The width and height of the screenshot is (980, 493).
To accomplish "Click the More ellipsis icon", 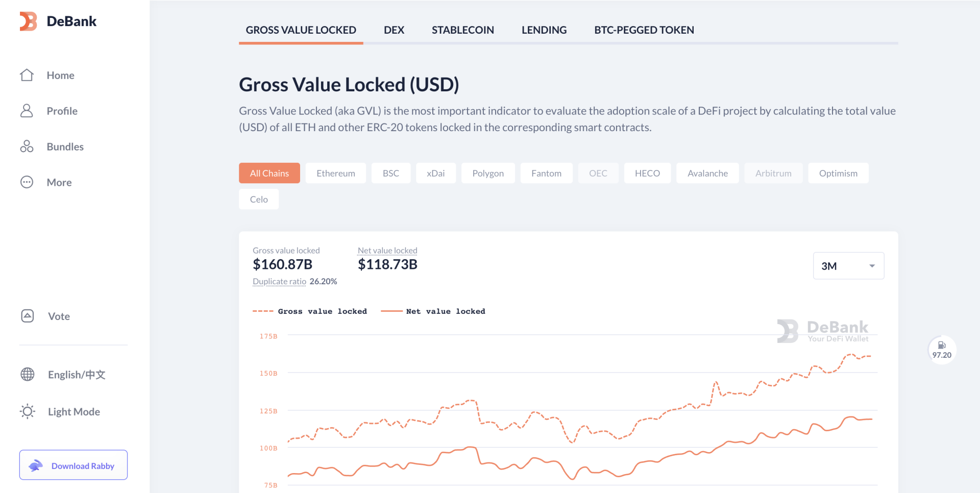I will [27, 182].
